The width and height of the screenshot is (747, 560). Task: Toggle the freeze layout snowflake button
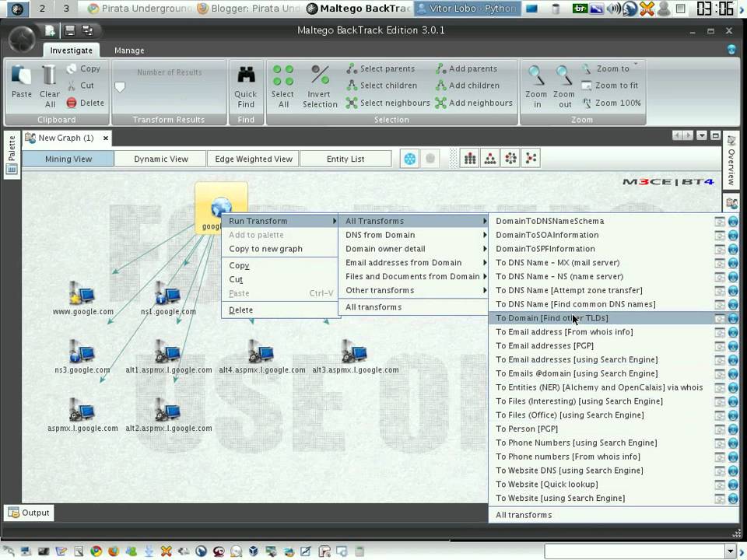coord(410,159)
